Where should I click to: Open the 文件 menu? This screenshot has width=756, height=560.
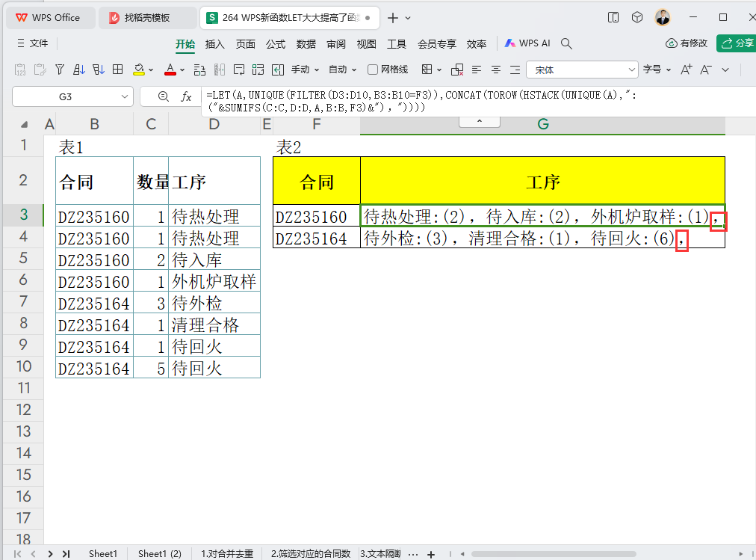[32, 43]
